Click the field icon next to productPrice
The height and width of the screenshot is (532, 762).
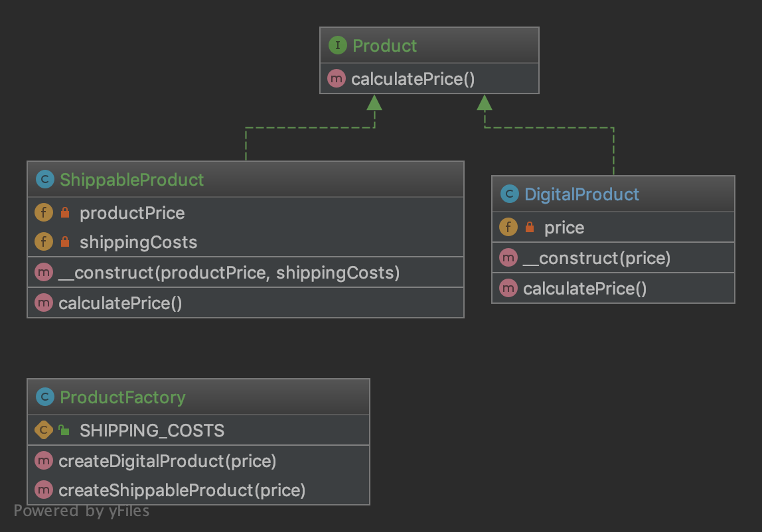coord(44,212)
